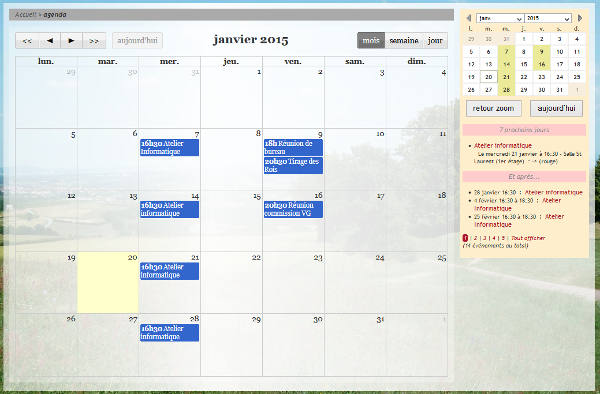
Task: Go to previous month arrow
Action: click(49, 41)
